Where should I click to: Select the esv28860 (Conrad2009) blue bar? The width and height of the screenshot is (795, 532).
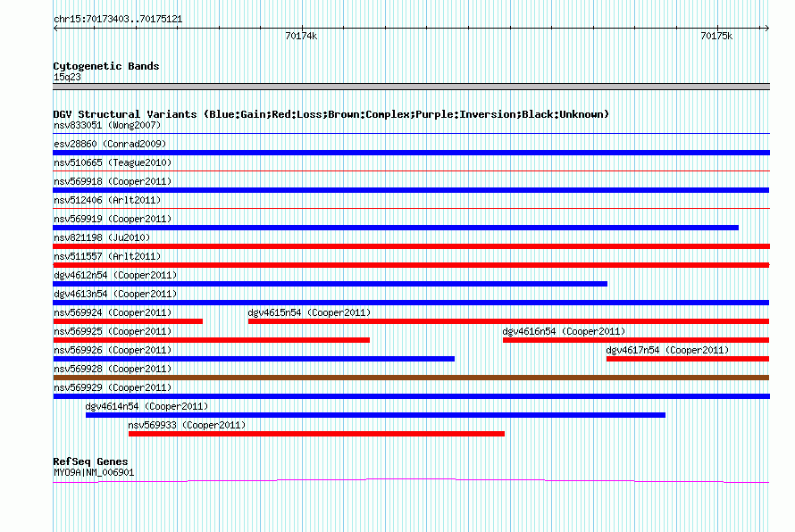click(411, 153)
